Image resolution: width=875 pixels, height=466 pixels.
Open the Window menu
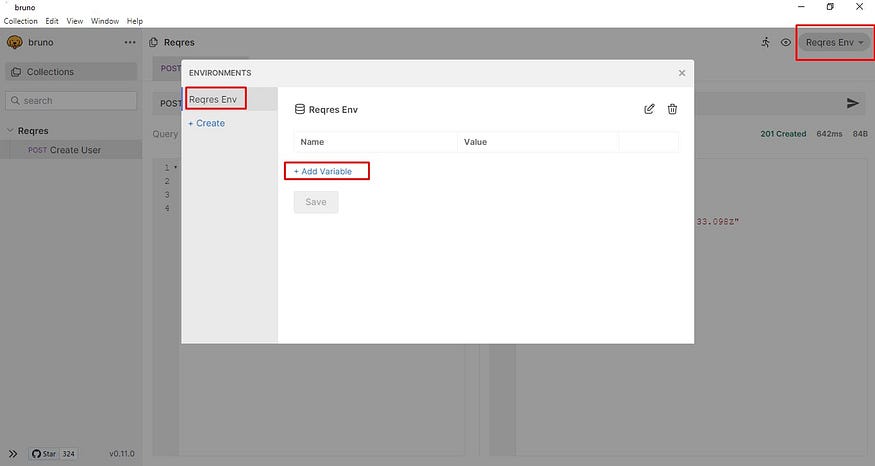pos(105,21)
